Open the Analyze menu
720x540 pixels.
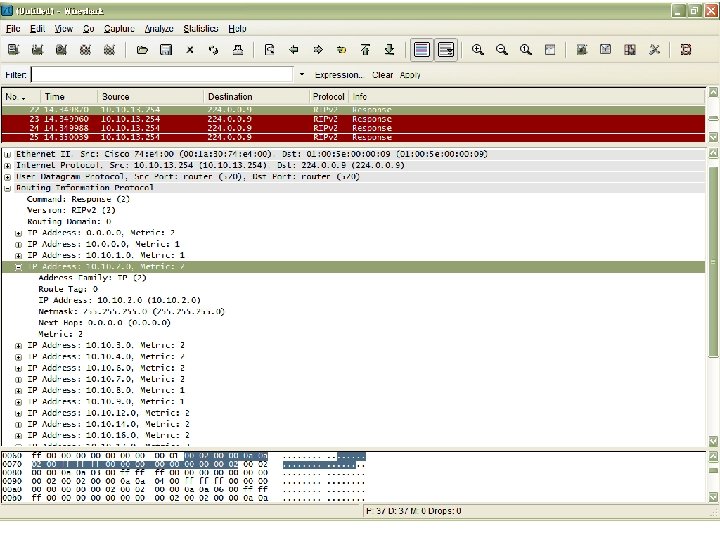(159, 28)
